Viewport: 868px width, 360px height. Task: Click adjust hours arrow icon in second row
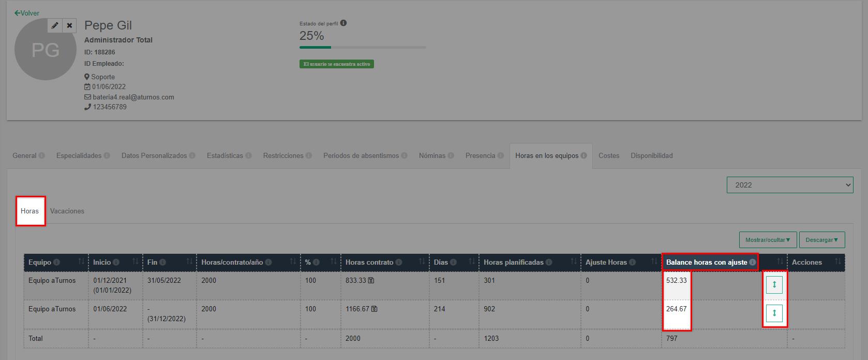coord(774,313)
